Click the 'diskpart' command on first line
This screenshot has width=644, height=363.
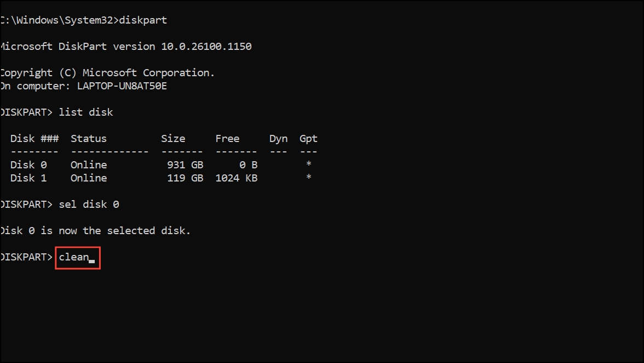click(x=143, y=20)
